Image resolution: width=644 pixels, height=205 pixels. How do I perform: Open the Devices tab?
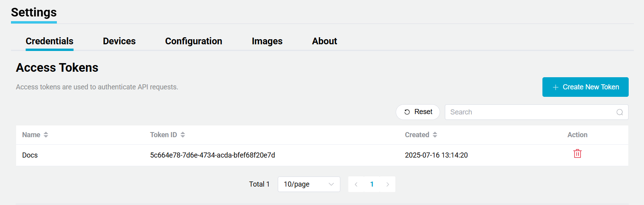[119, 41]
